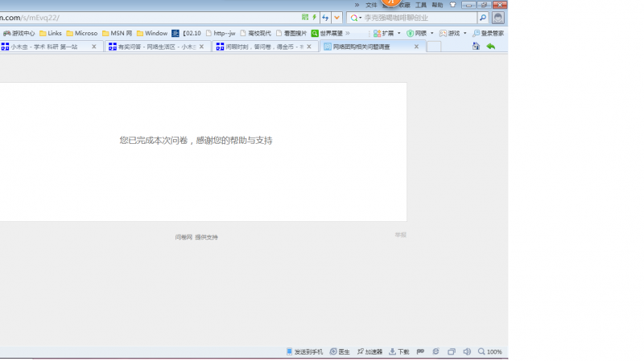This screenshot has width=644, height=361.
Task: Click the home page icon in tab bar
Action: tap(476, 47)
